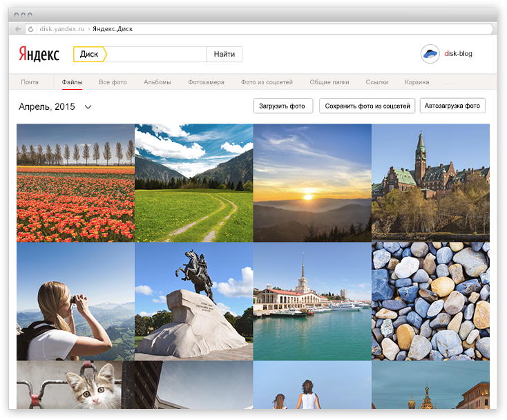Open the tulip field photo thumbnail
The width and height of the screenshot is (507, 420).
tap(75, 182)
